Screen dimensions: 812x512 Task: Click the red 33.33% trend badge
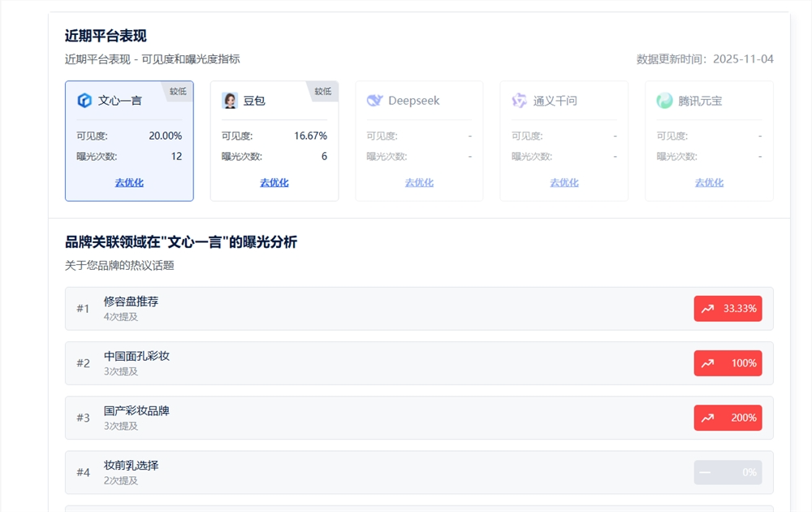pyautogui.click(x=728, y=309)
